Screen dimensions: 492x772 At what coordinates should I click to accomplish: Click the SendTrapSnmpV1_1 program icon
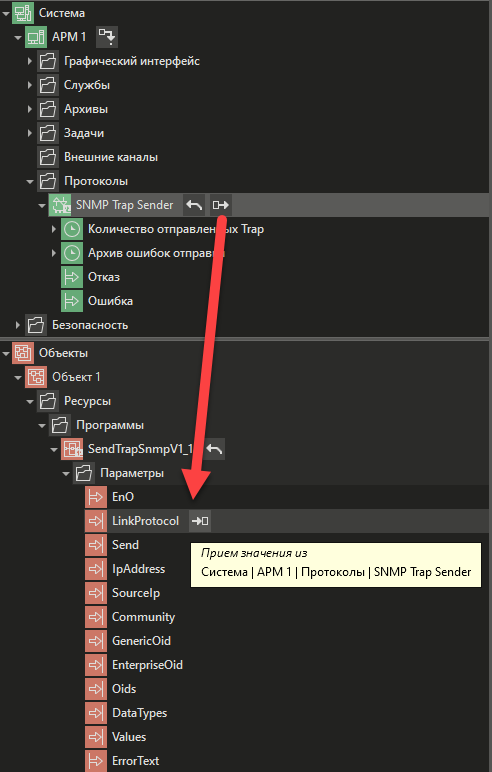72,449
